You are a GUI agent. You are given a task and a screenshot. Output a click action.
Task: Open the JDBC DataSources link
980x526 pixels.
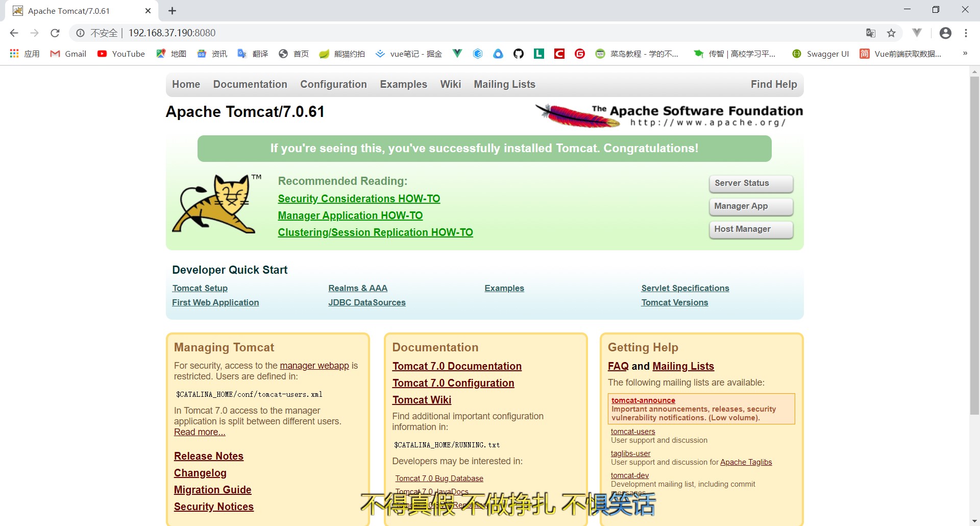pyautogui.click(x=367, y=302)
